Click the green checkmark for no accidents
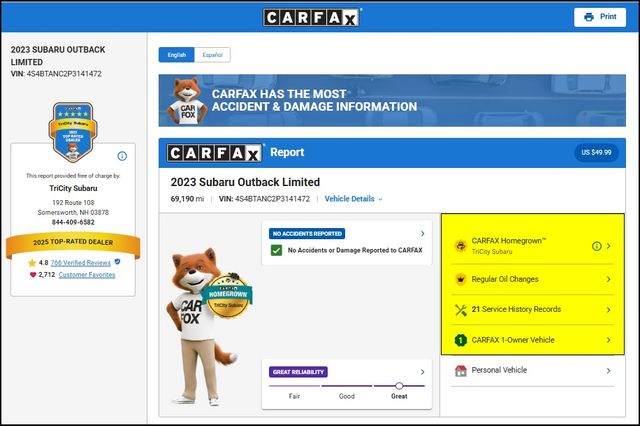The height and width of the screenshot is (426, 640). click(276, 250)
